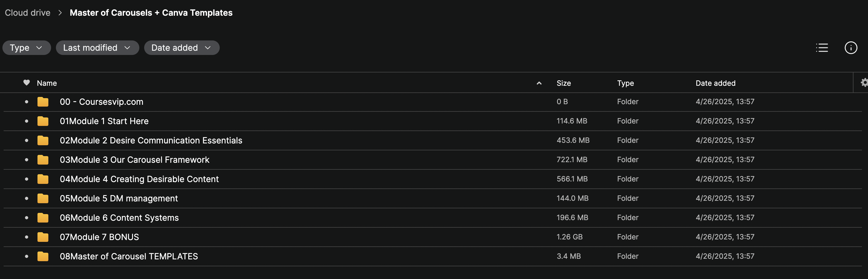Toggle the Name sort arrow
The width and height of the screenshot is (868, 279).
[539, 83]
